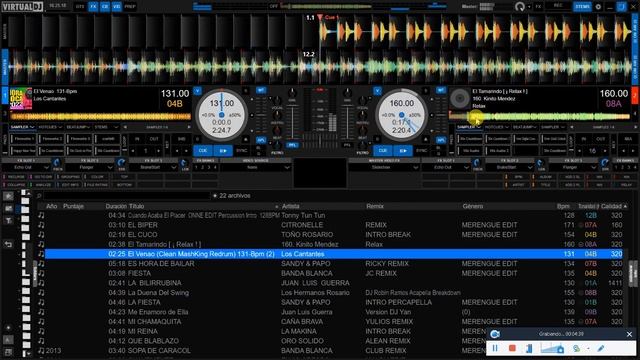Switch to the GTS layout in top bar
The width and height of the screenshot is (640, 360).
[x=80, y=7]
